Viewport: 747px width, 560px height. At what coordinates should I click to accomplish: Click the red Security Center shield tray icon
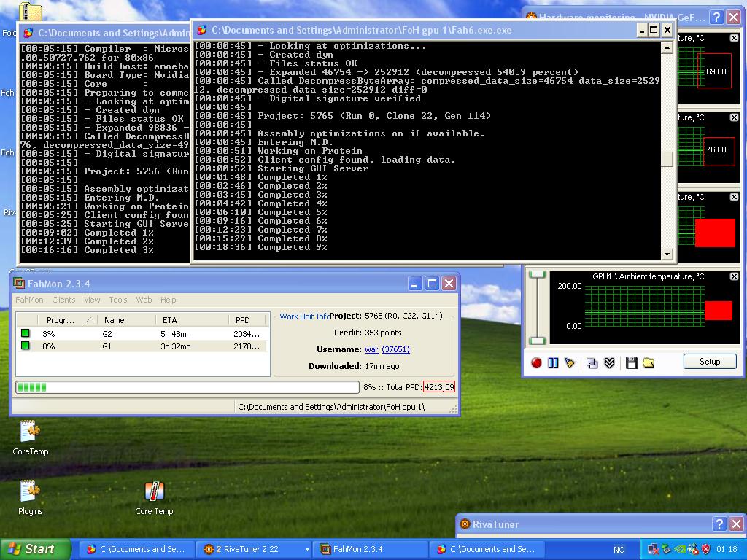pyautogui.click(x=706, y=549)
